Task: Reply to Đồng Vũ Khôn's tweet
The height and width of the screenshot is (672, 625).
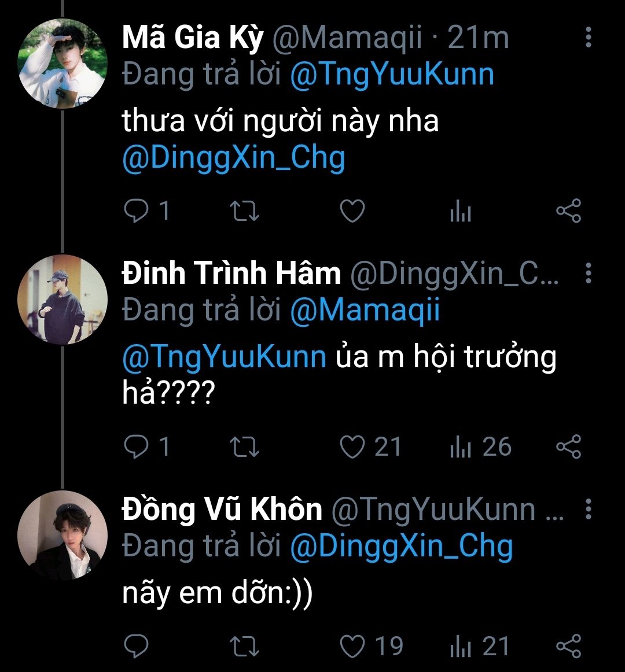Action: 137,646
